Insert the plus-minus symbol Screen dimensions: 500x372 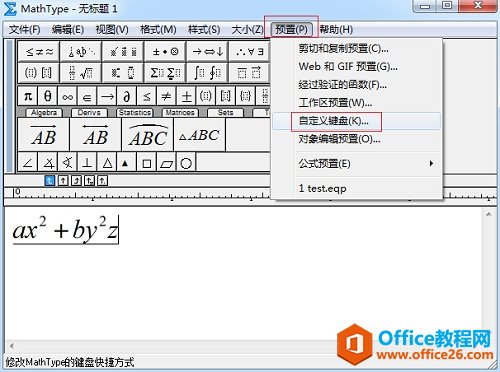(186, 96)
